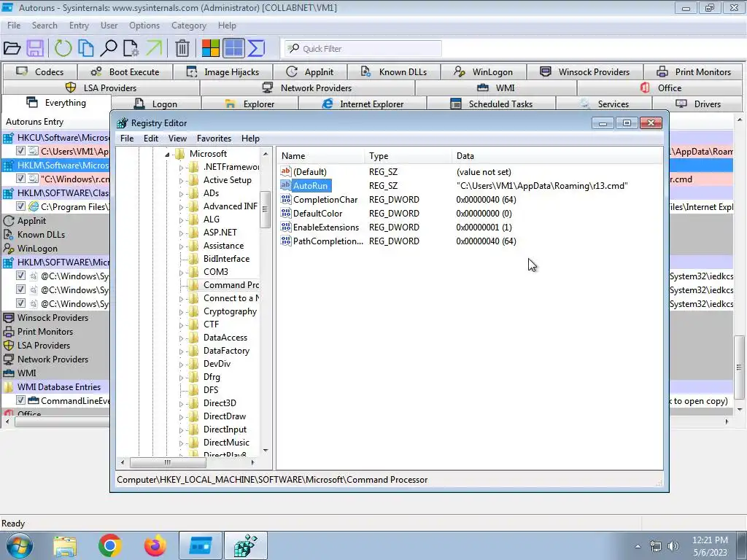Click the Delete trash can toolbar icon
This screenshot has height=560, width=747.
pos(182,48)
